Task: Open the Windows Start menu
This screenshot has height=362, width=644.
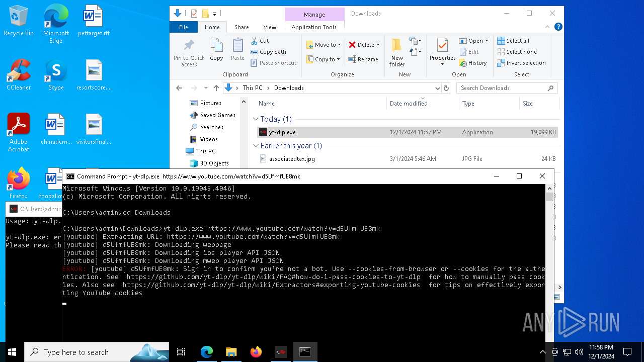Action: [x=12, y=352]
